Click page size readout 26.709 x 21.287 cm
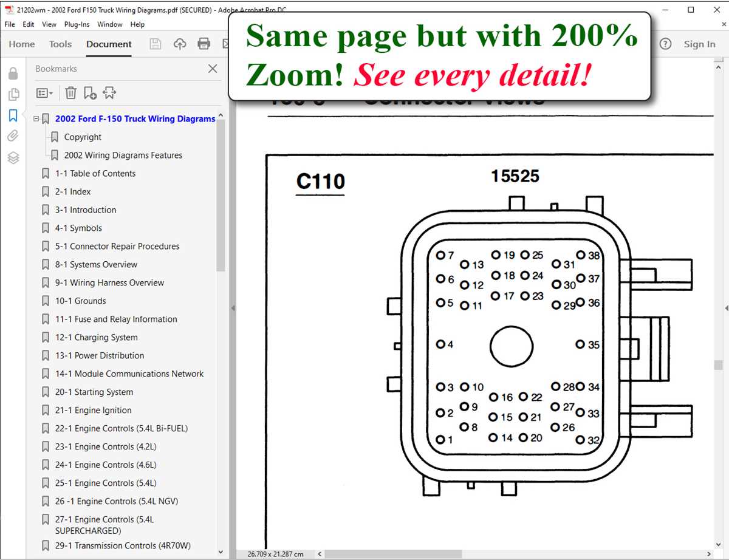Viewport: 729px width, 560px height. click(x=275, y=554)
